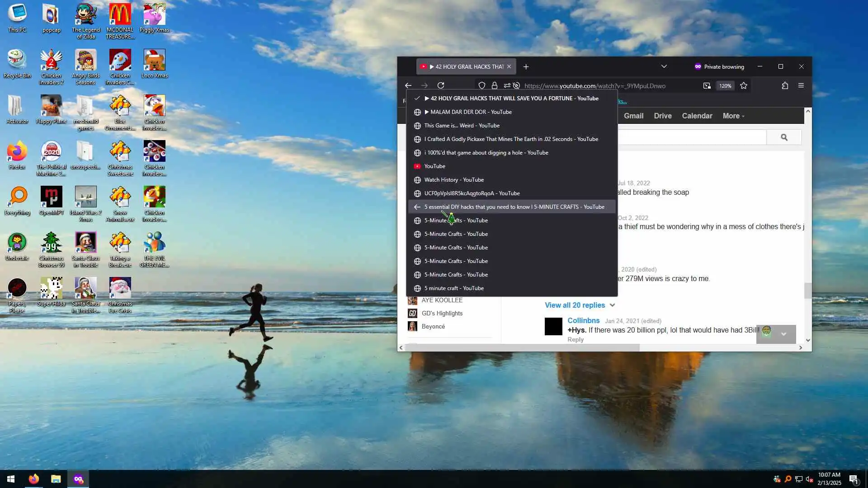Viewport: 868px width, 488px height.
Task: Open File Explorer from the taskbar
Action: (56, 479)
